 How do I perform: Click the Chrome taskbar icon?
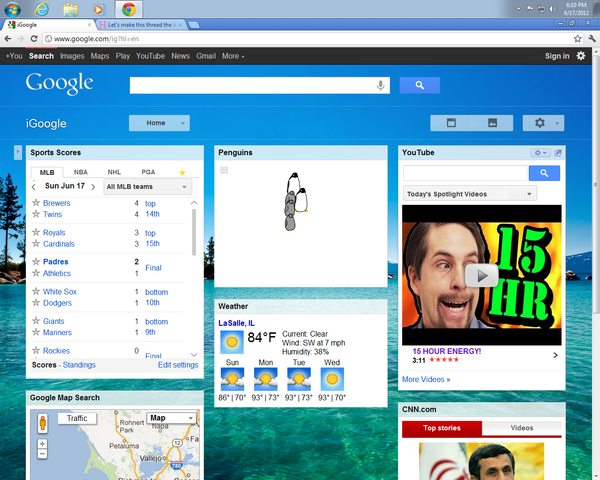tap(129, 9)
